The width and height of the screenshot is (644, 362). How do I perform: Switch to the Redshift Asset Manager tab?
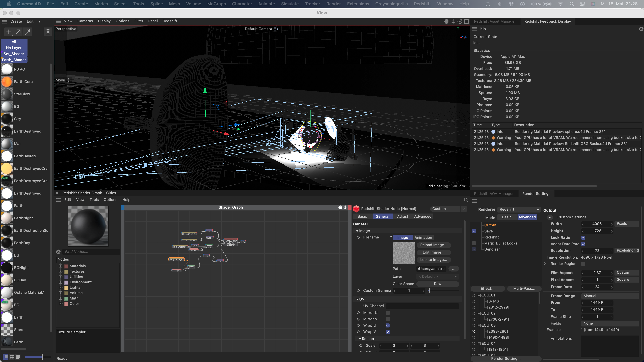click(x=495, y=21)
